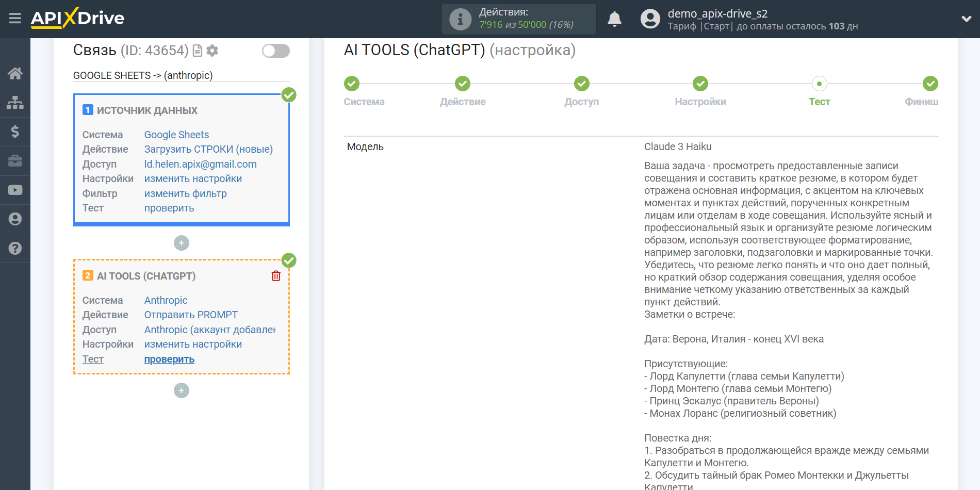Delete AI Tools block with trash icon
Image resolution: width=980 pixels, height=490 pixels.
point(276,276)
